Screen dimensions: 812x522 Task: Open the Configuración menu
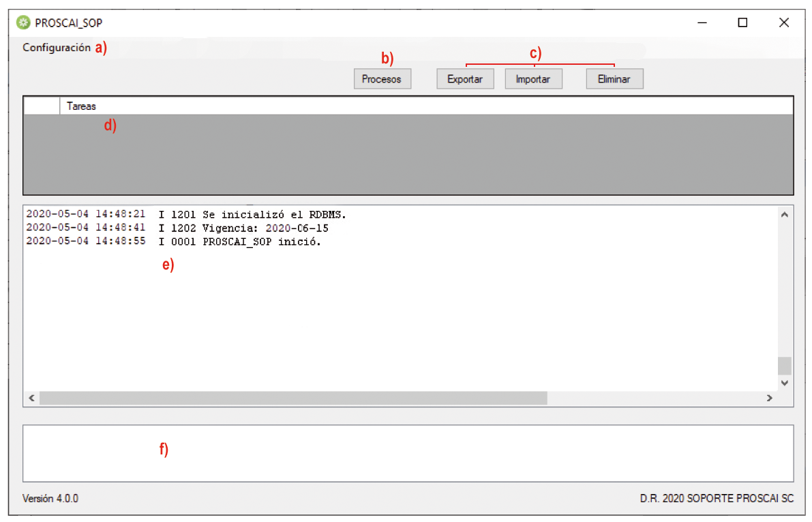point(57,48)
